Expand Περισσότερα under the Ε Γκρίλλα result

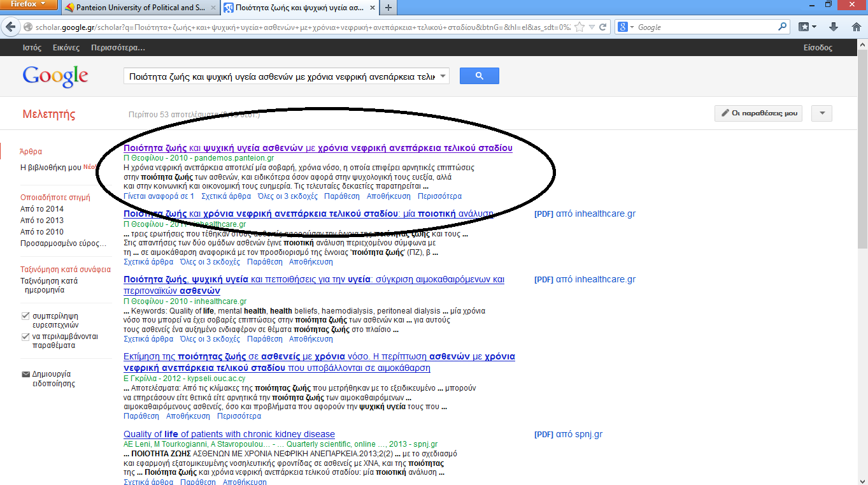pyautogui.click(x=239, y=416)
